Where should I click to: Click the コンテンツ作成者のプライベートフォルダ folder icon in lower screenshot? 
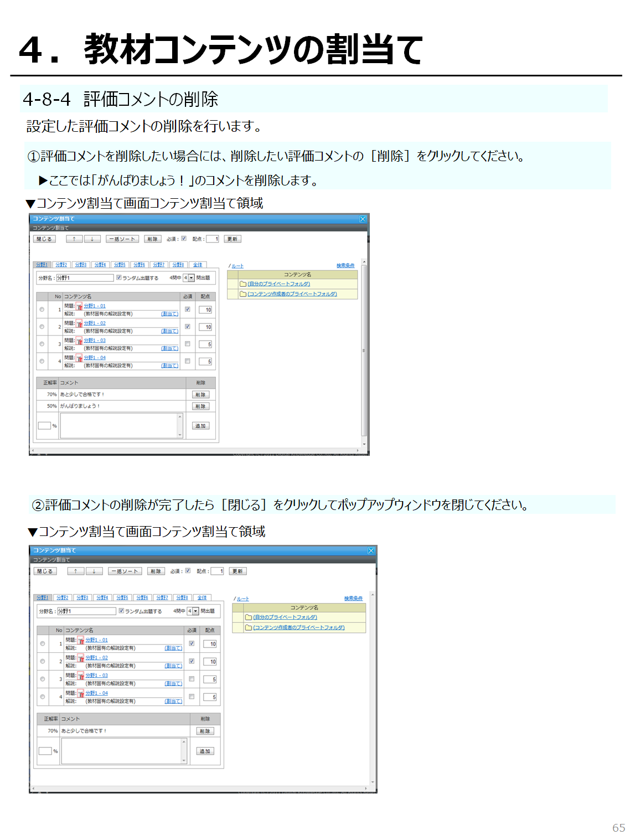point(249,627)
